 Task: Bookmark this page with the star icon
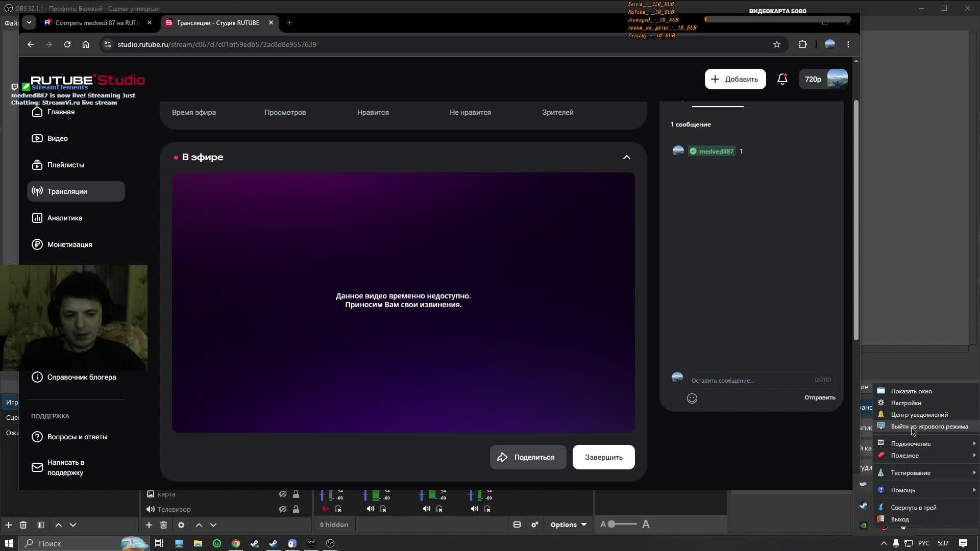tap(777, 44)
